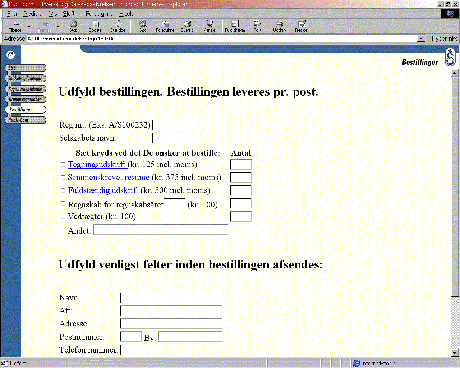460x368 pixels.
Task: Expand the address bar dropdown arrow
Action: [421, 39]
